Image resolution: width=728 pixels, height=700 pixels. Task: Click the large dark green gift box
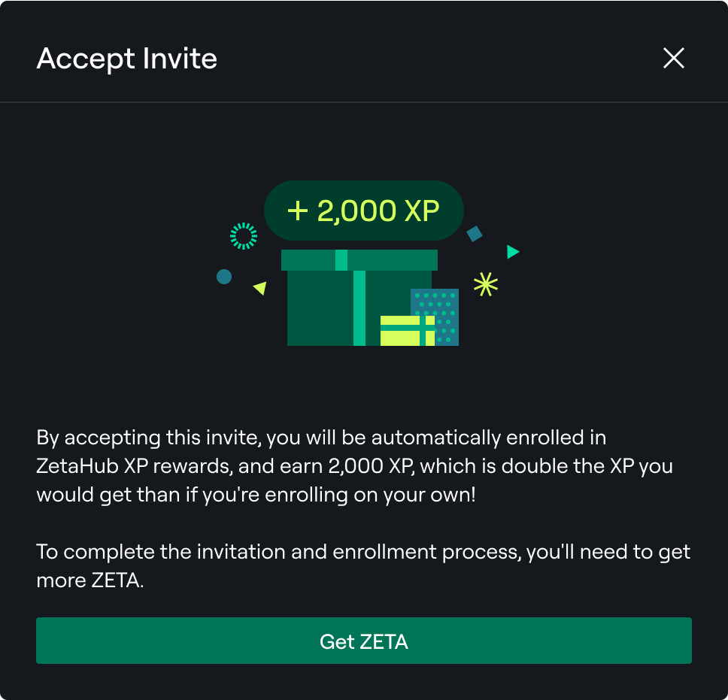click(320, 308)
